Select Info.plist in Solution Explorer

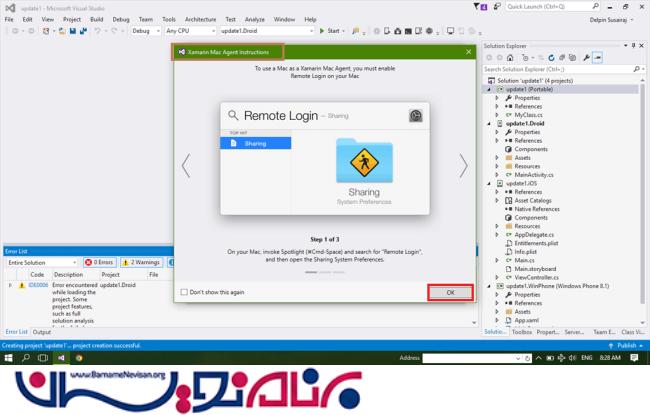click(525, 252)
